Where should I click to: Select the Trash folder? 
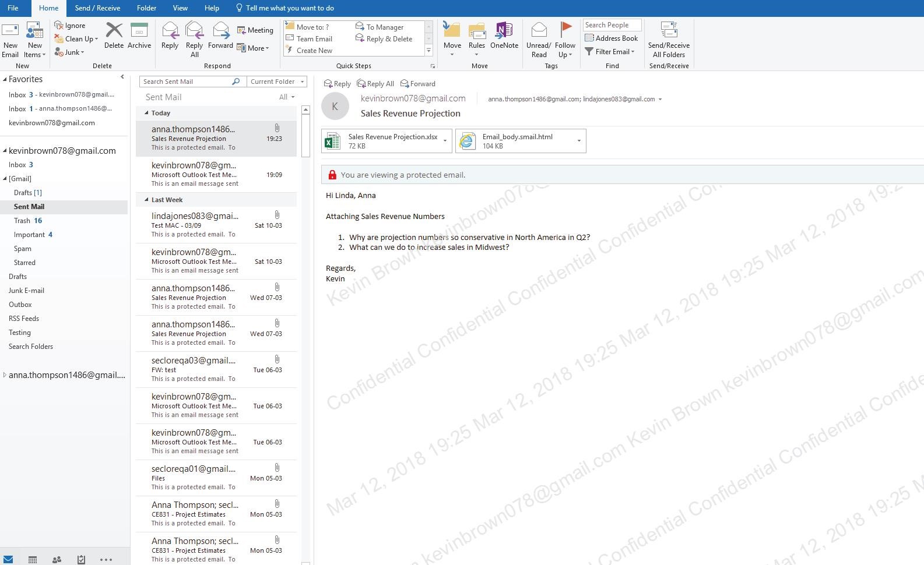coord(22,221)
